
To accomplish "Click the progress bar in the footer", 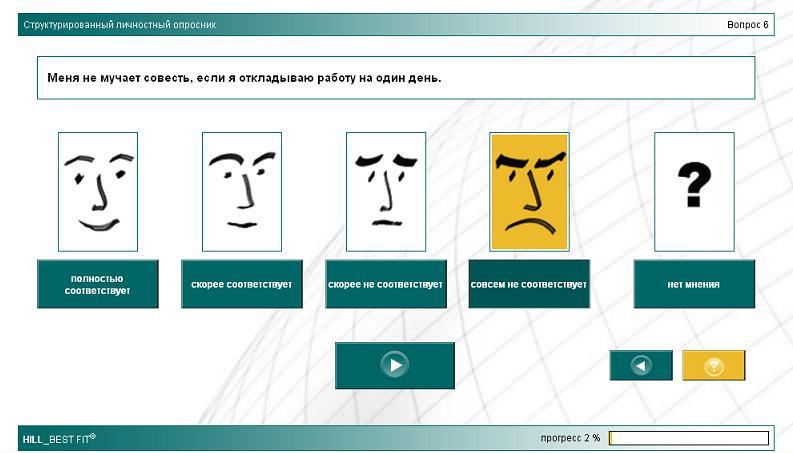I will 689,438.
